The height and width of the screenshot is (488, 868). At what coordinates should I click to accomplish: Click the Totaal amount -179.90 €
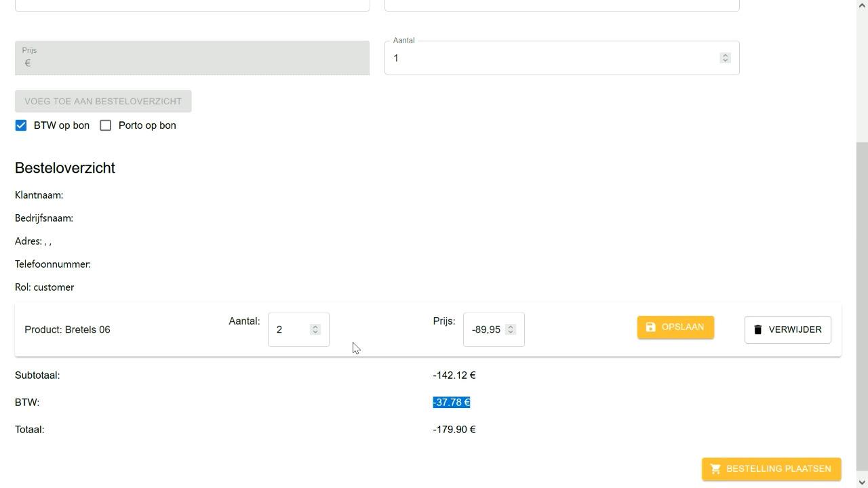[x=454, y=430]
